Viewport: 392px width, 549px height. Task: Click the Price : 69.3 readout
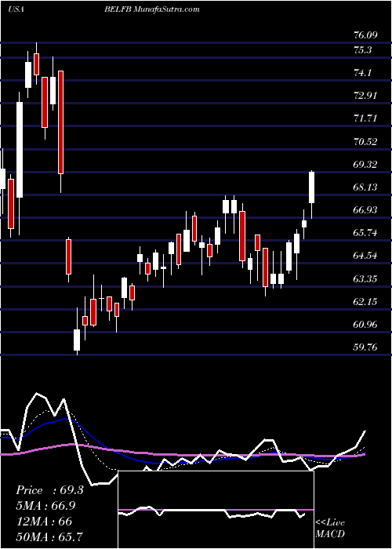49,490
